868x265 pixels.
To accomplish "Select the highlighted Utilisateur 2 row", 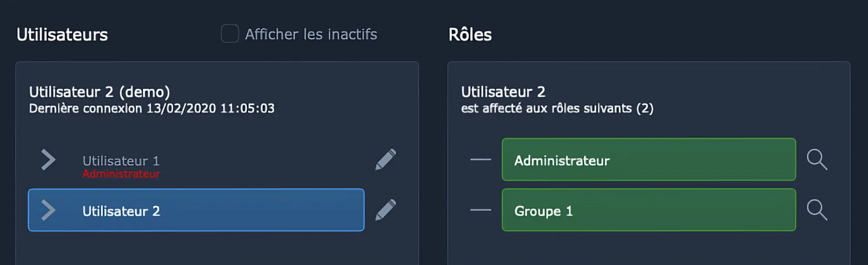I will pos(196,210).
